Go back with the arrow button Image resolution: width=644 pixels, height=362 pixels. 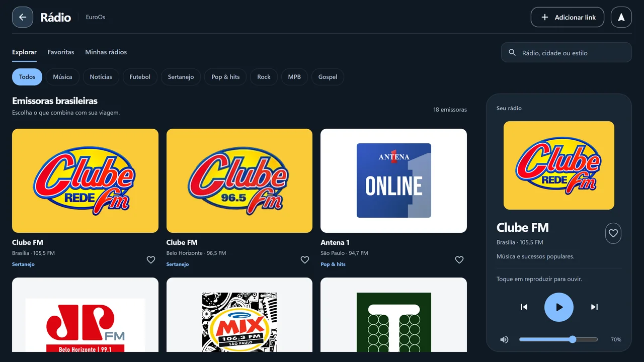[x=23, y=17]
